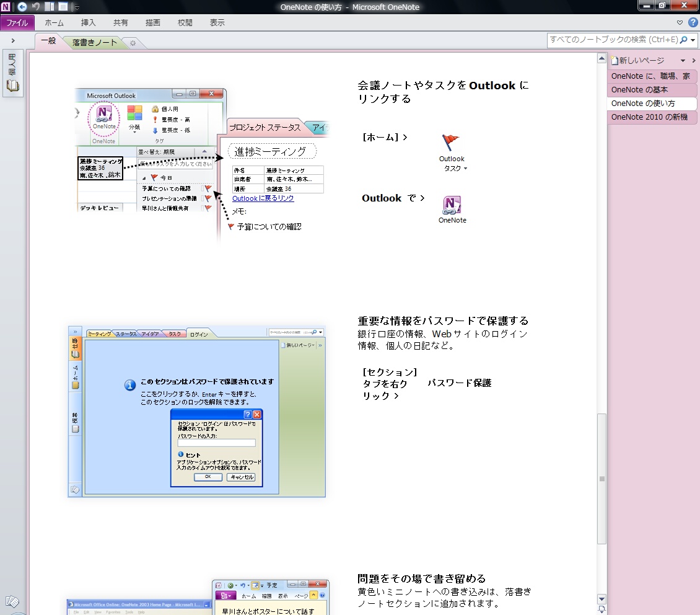Click the [セクション] タブを右クリック text
This screenshot has height=615, width=700.
389,384
